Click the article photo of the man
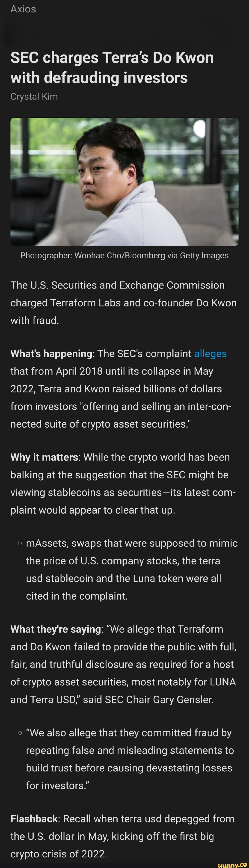The image size is (249, 868). tap(124, 182)
